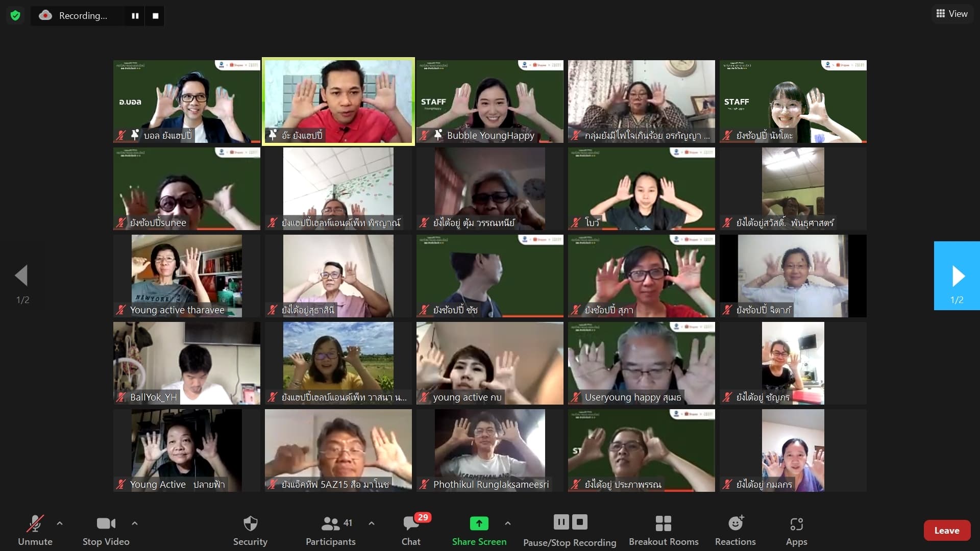Expand participants options arrow
Viewport: 980px width, 551px height.
pos(372,523)
